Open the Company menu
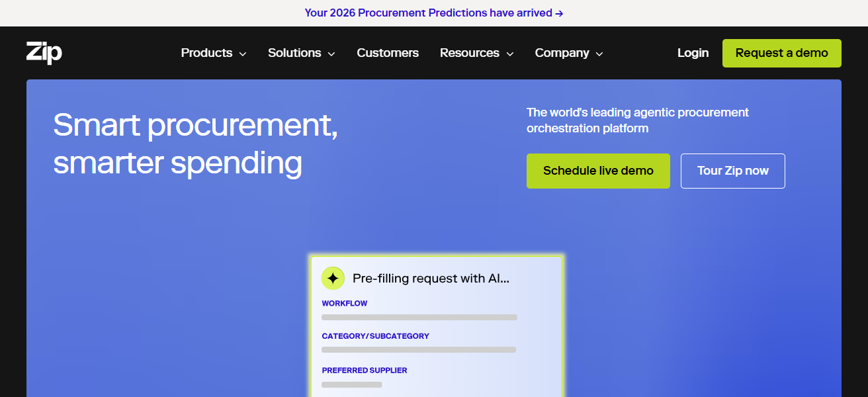 tap(562, 53)
